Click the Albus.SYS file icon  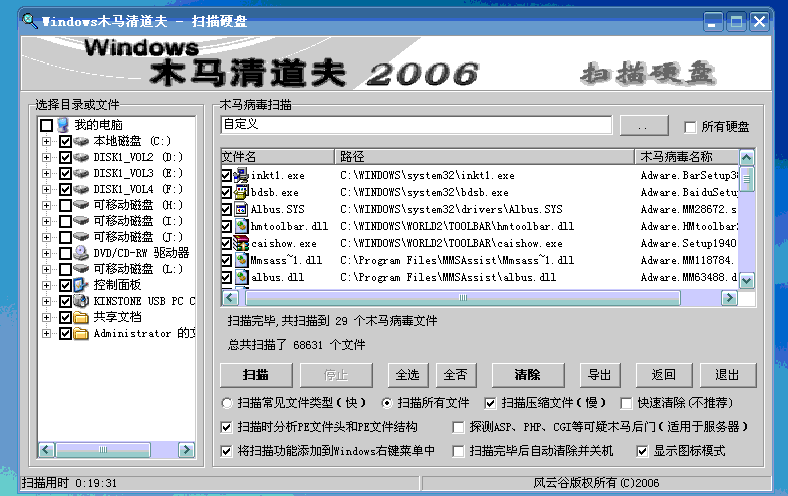[x=242, y=209]
